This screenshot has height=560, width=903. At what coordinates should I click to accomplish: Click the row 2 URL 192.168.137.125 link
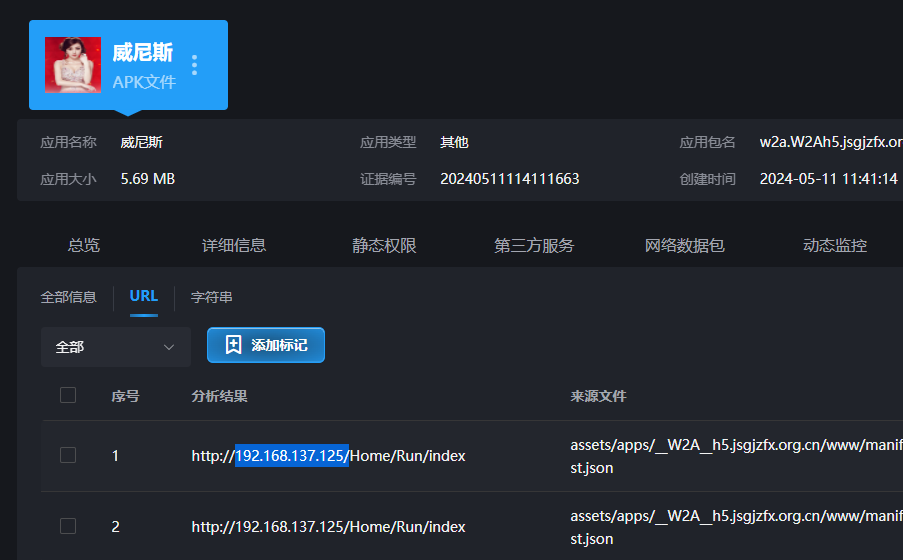[x=328, y=526]
